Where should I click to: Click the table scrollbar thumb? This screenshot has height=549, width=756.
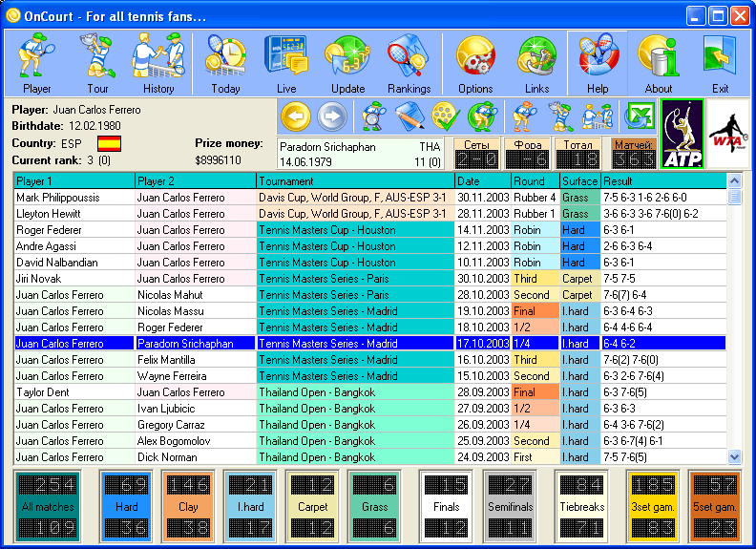coord(734,198)
